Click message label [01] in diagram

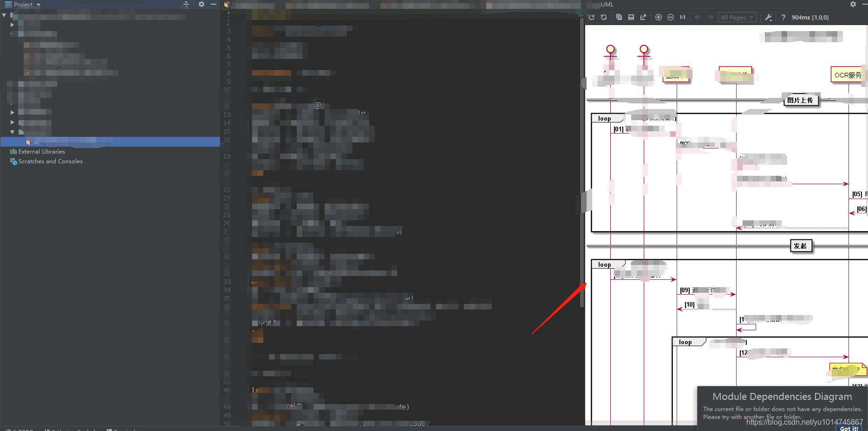tap(619, 129)
